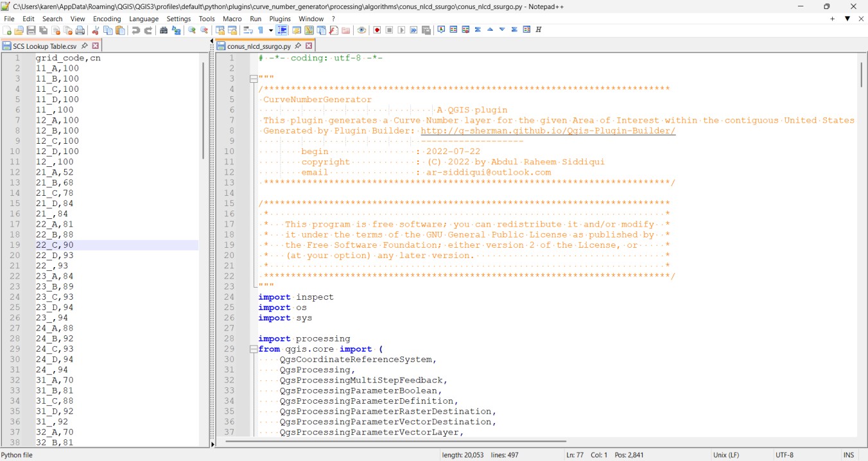The width and height of the screenshot is (868, 461).
Task: Open the Encoding menu
Action: click(107, 19)
